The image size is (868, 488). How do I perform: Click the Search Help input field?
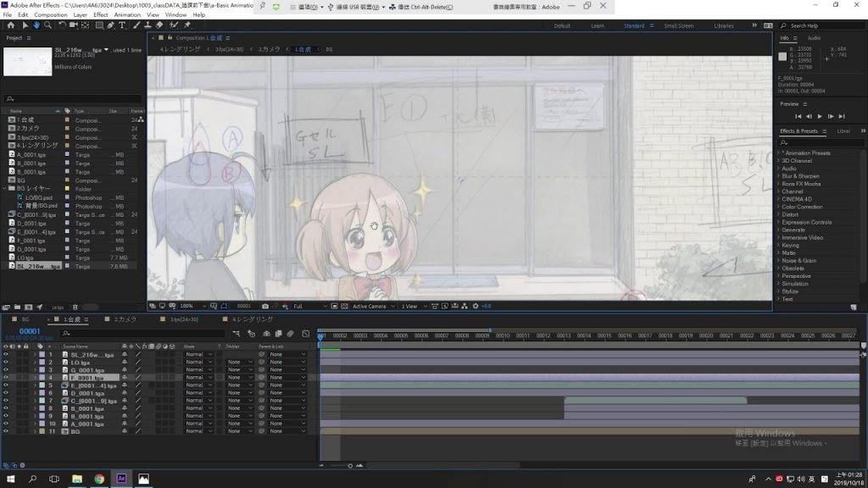point(822,25)
